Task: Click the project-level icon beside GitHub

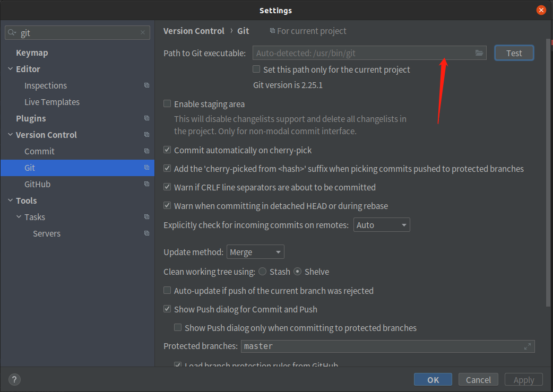Action: pos(146,184)
